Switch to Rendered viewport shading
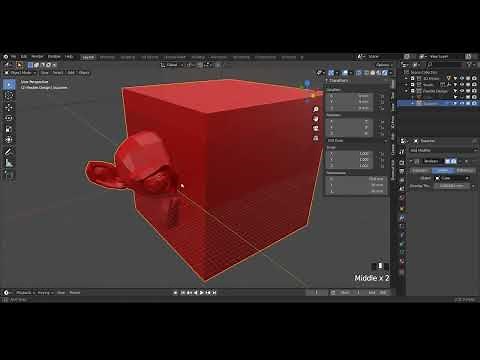Image resolution: width=480 pixels, height=360 pixels. [385, 73]
